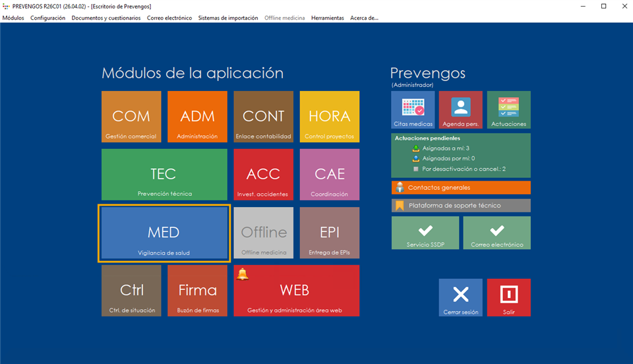Check the Servicio SSDP status tile
633x364 pixels.
coord(425,233)
